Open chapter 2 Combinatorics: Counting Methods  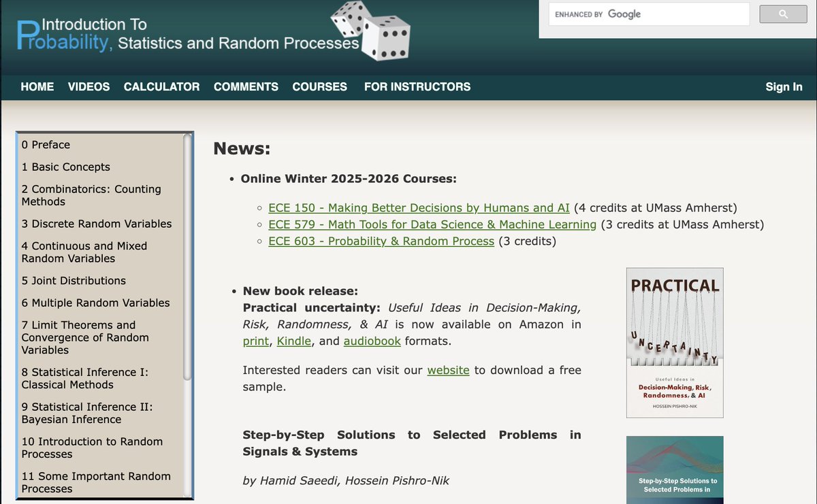pyautogui.click(x=91, y=195)
